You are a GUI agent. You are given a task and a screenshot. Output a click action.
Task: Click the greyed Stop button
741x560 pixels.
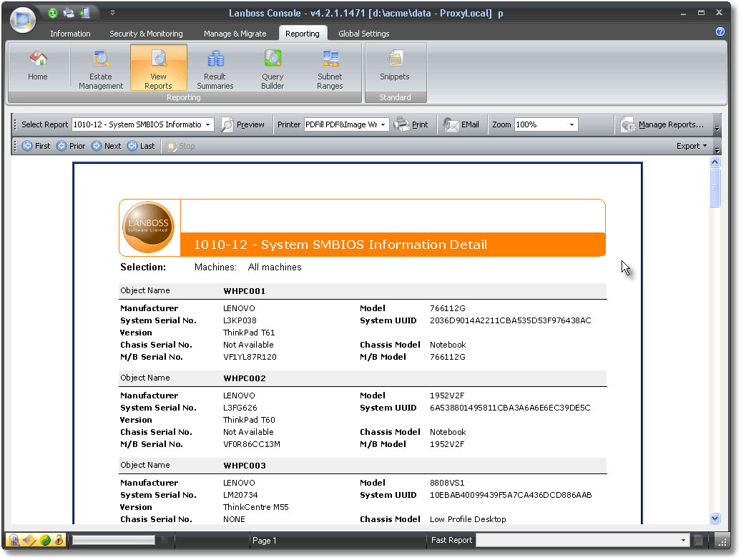pyautogui.click(x=180, y=146)
